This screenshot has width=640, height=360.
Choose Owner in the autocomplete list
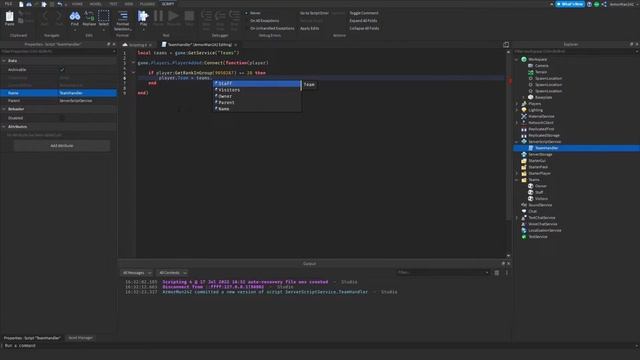click(257, 96)
